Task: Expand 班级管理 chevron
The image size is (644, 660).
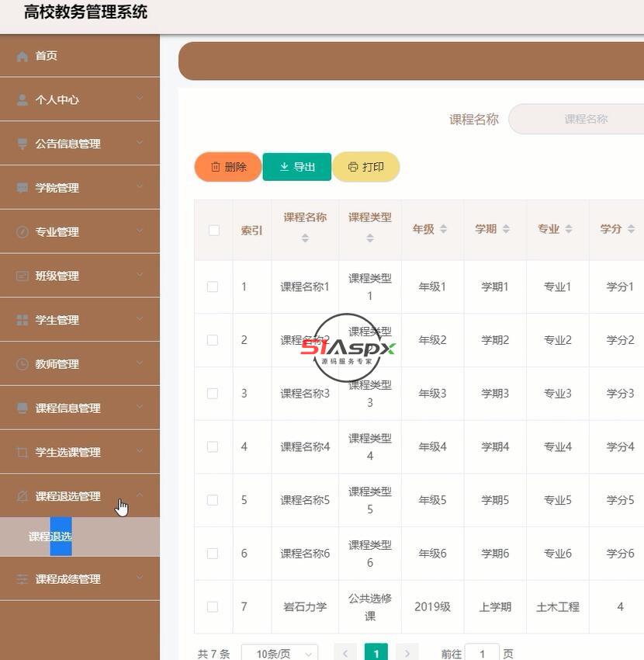Action: pyautogui.click(x=140, y=274)
